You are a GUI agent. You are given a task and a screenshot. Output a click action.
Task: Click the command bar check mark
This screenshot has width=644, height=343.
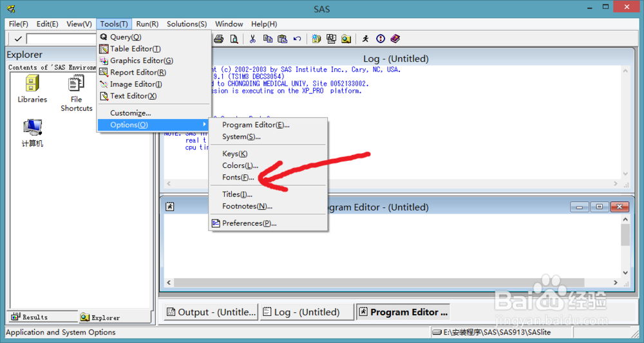tap(17, 39)
